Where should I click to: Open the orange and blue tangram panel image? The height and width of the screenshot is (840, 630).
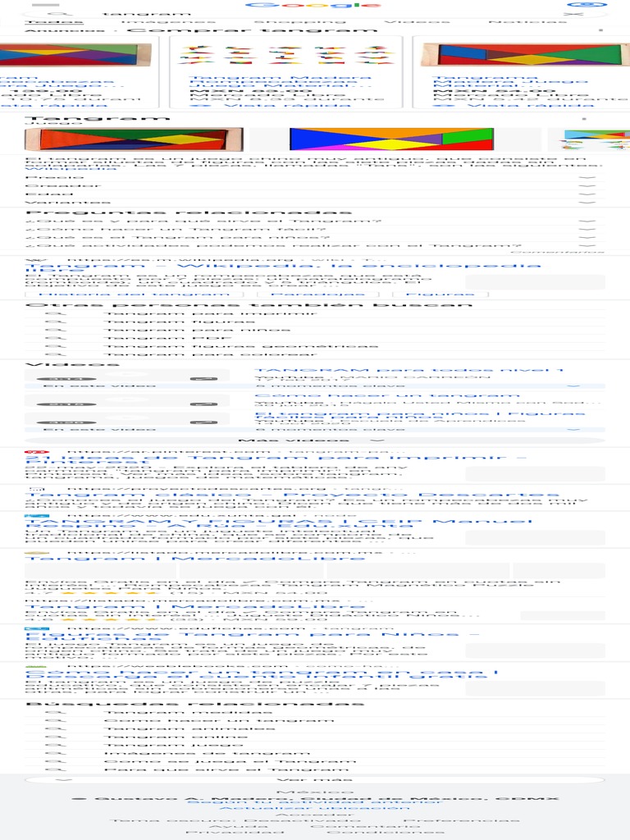(x=391, y=139)
